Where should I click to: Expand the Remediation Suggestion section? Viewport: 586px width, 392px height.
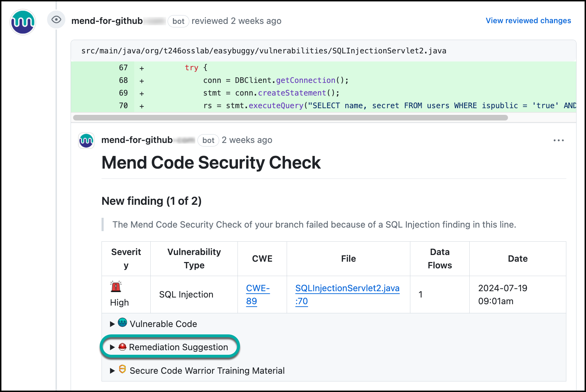[178, 347]
